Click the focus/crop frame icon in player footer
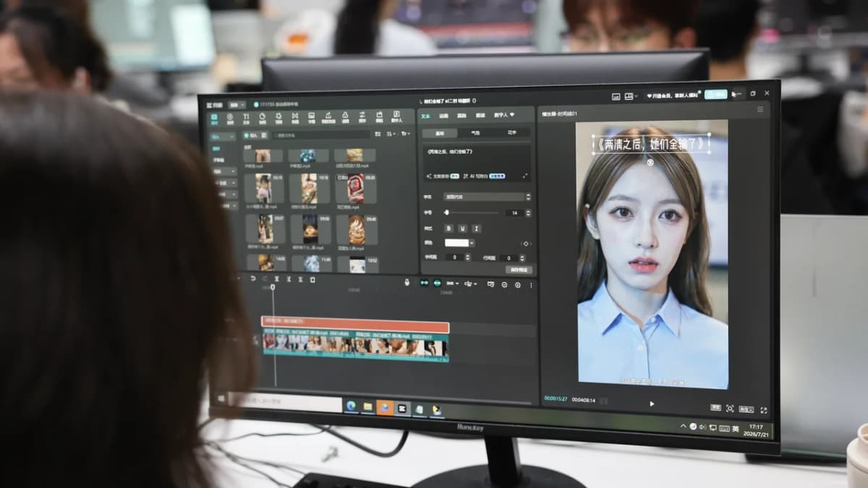This screenshot has height=488, width=868. click(729, 408)
